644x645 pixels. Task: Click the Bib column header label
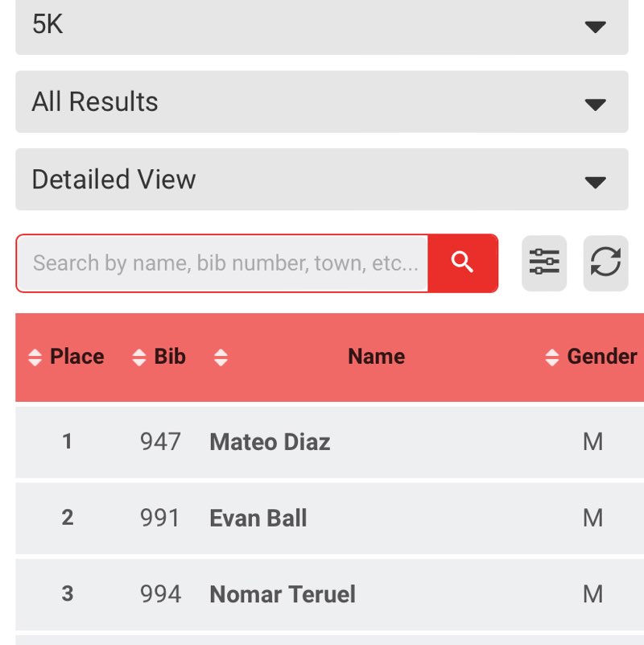click(x=170, y=357)
